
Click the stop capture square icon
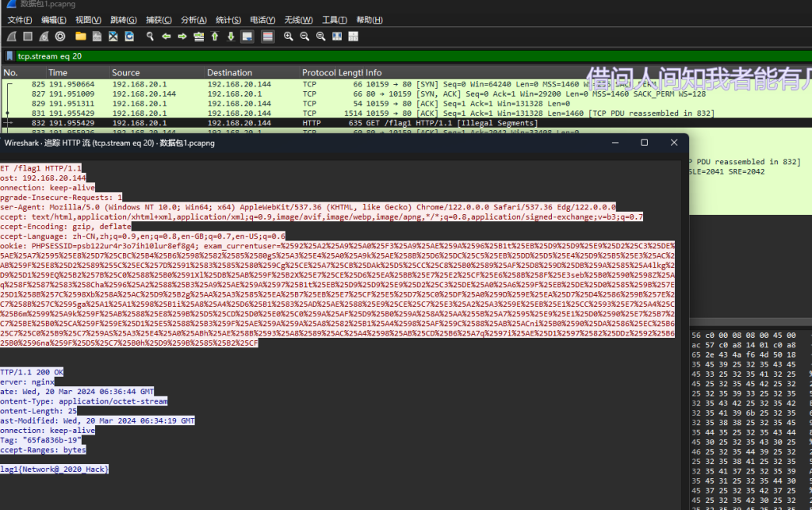(28, 36)
